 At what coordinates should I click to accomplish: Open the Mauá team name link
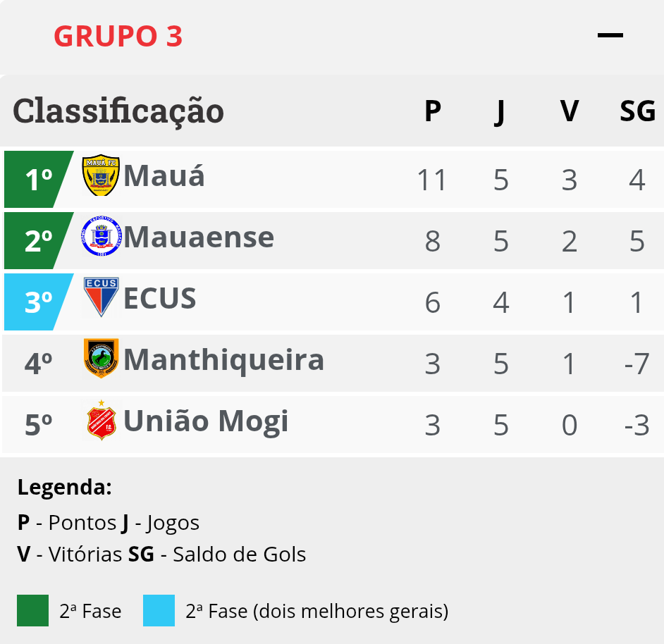point(164,175)
